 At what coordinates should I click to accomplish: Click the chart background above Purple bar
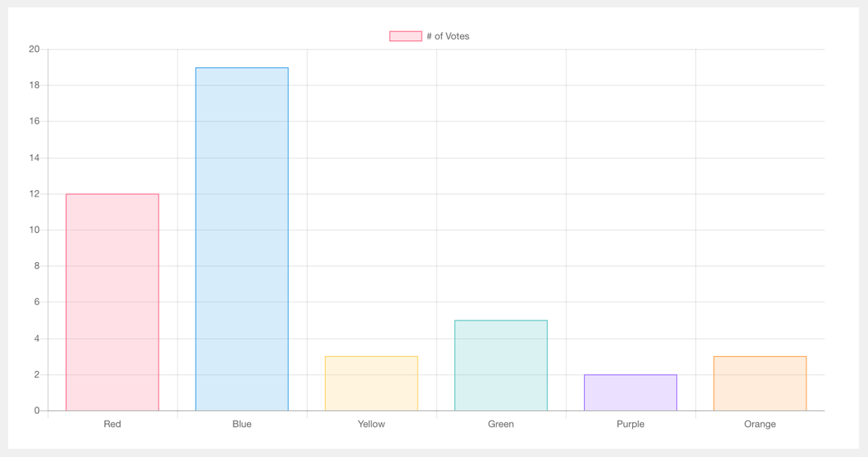pos(630,237)
